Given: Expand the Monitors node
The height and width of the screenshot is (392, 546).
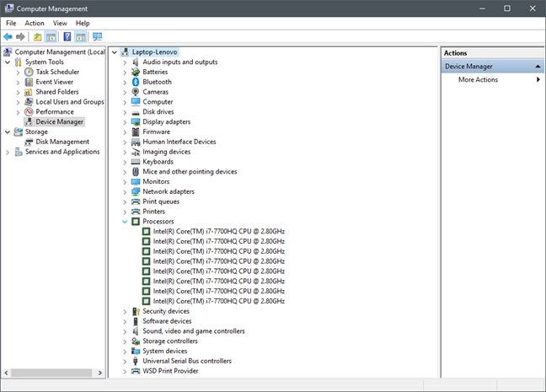Looking at the screenshot, I should click(x=125, y=182).
